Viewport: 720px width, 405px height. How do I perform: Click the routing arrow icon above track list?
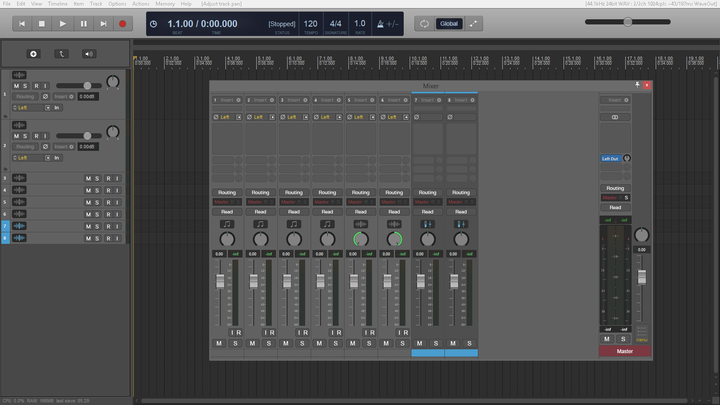[x=61, y=54]
